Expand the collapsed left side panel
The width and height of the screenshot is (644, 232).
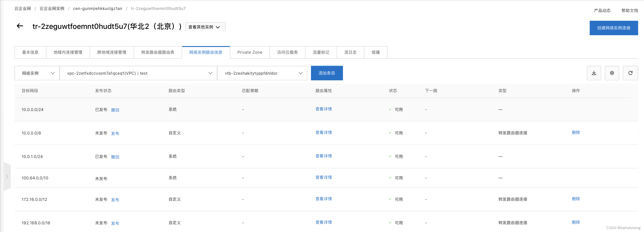[x=7, y=176]
